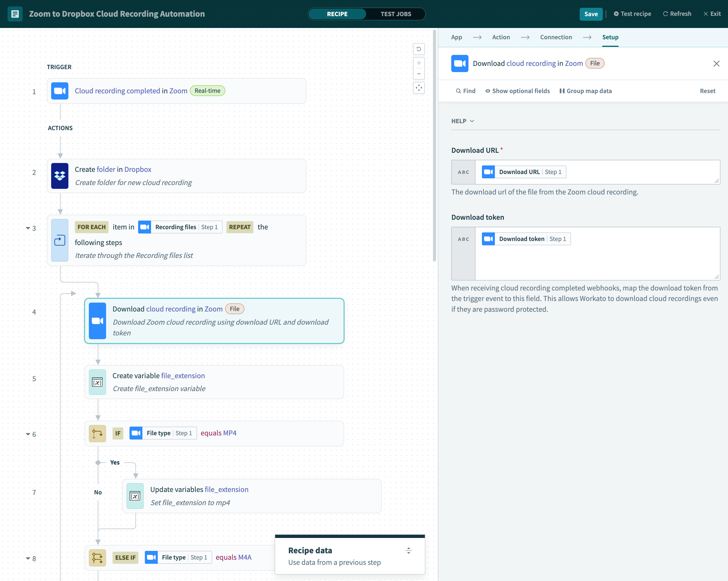Click the For Each loop icon on step 3

pos(60,240)
